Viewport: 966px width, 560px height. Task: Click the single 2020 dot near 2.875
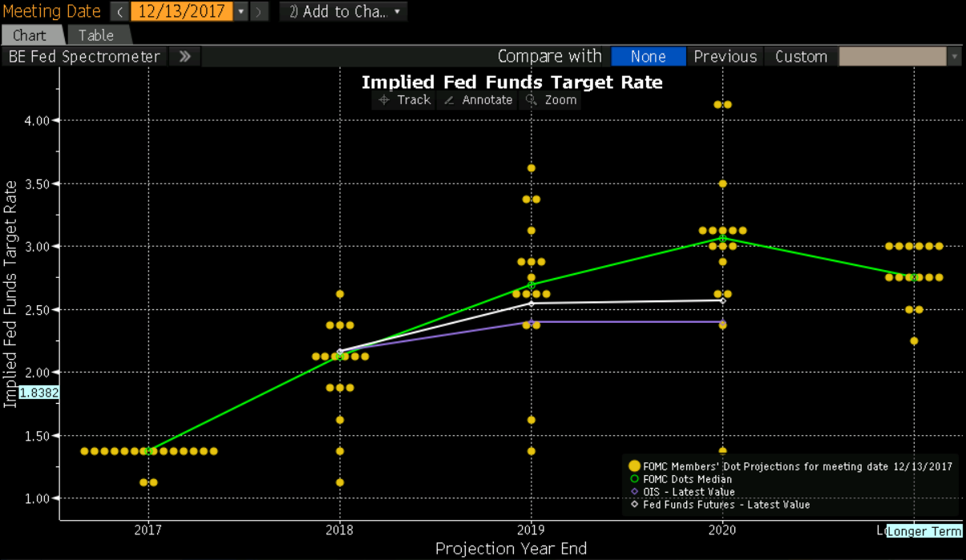(722, 262)
